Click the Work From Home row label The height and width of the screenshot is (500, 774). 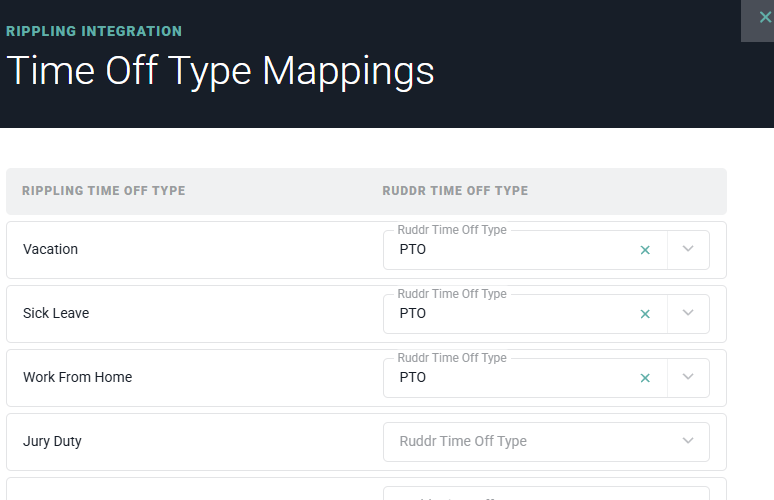tap(77, 378)
